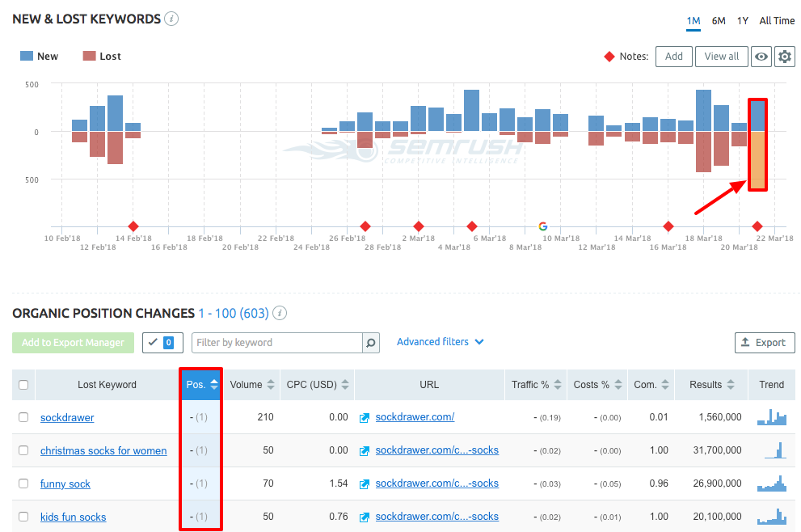Click the View all notes button
Viewport: 801px width, 532px height.
721,57
